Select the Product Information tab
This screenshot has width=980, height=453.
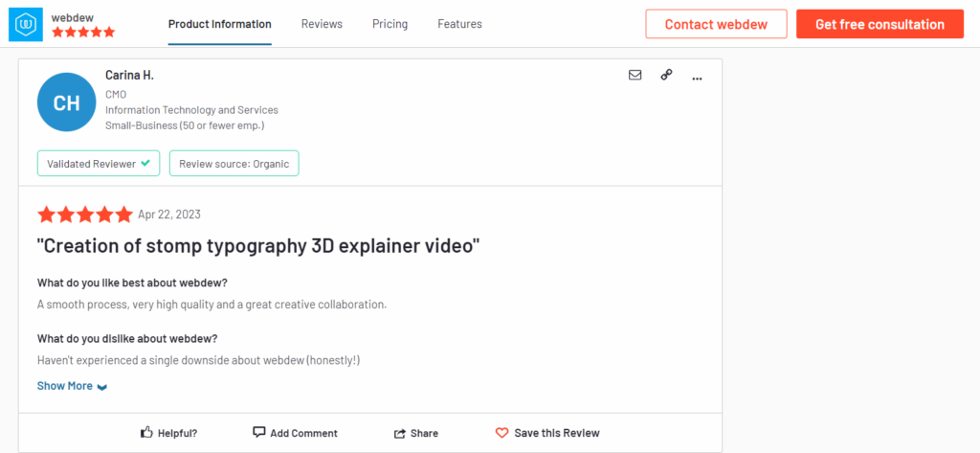(x=219, y=24)
